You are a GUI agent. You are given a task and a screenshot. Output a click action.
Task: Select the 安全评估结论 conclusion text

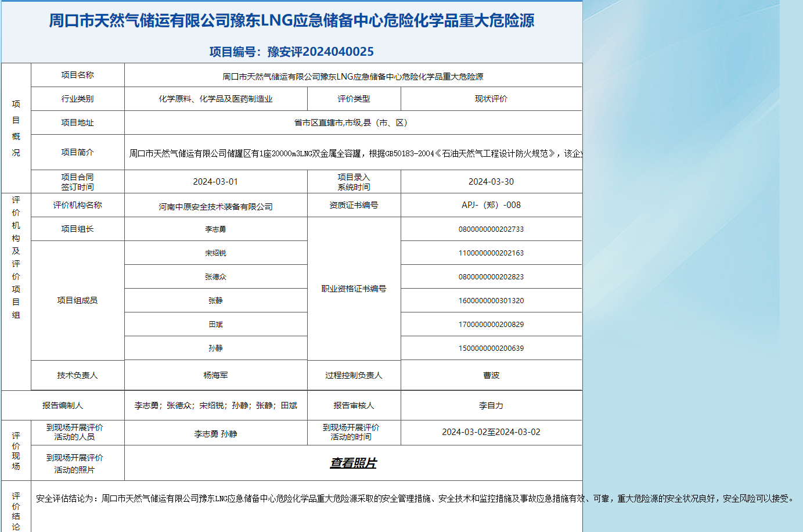(x=416, y=498)
